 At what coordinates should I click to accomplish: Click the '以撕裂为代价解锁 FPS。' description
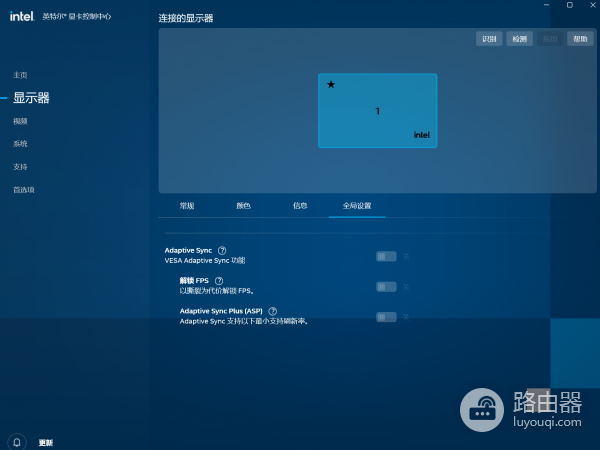217,291
